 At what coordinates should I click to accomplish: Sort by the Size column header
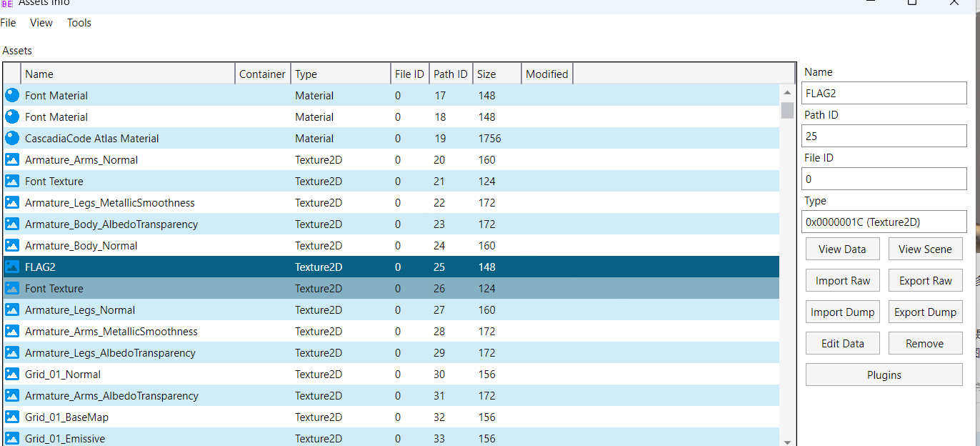[497, 74]
